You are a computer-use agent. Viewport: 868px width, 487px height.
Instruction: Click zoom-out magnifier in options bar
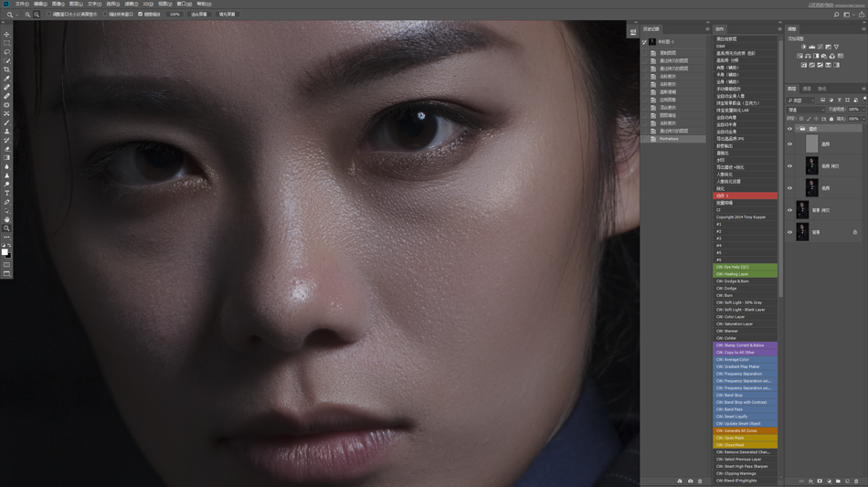(x=37, y=15)
